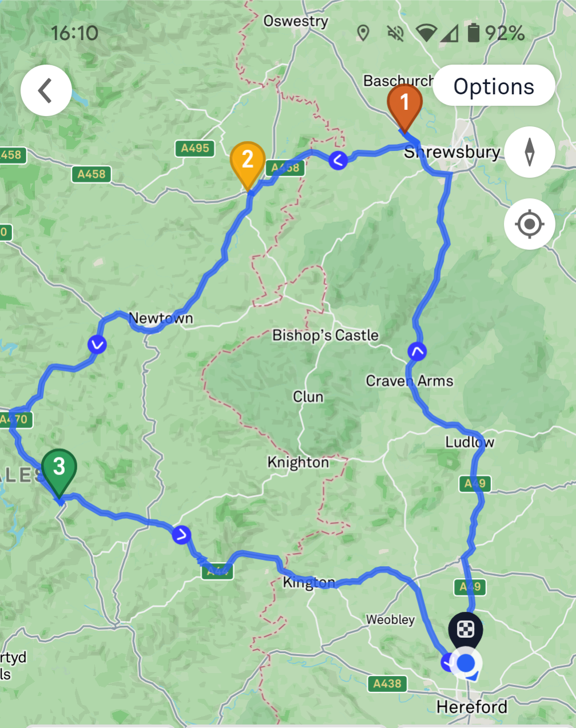This screenshot has height=728, width=576.
Task: Tap the battery indicator in status bar
Action: point(474,33)
